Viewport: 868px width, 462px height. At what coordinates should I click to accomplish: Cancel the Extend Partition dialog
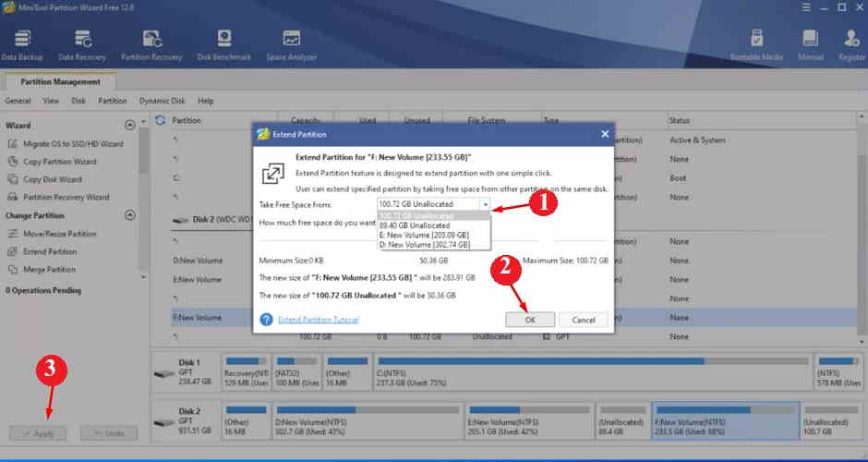point(584,320)
